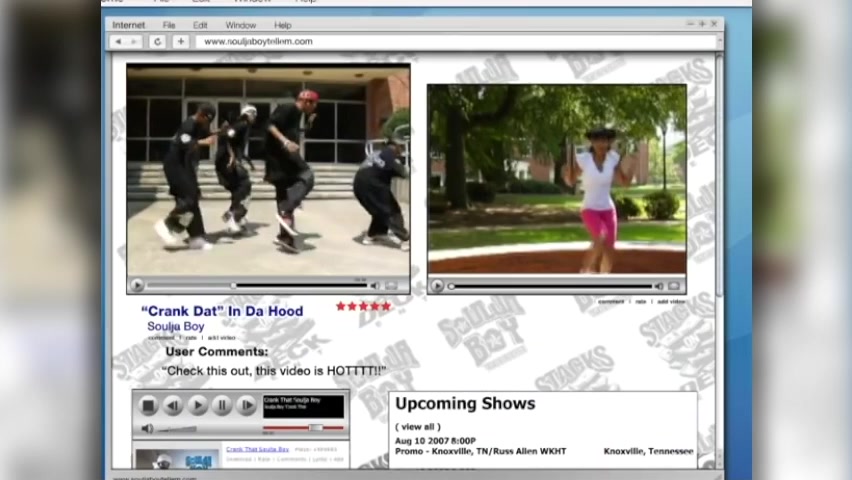852x480 pixels.
Task: Minimize the browser window
Action: [690, 24]
